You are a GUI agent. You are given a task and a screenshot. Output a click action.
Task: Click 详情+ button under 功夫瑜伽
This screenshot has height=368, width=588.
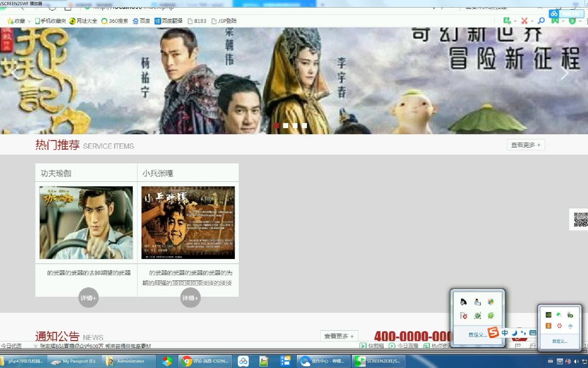pos(88,298)
